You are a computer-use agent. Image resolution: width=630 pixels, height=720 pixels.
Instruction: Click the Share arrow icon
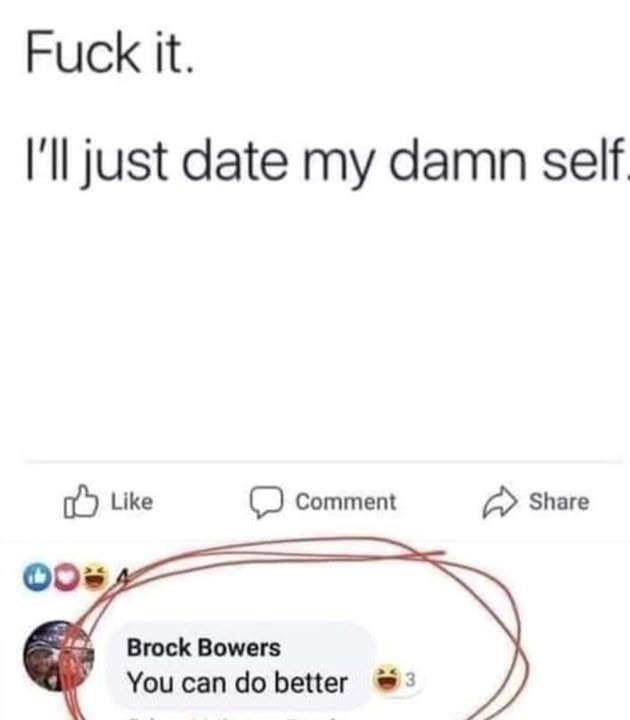500,501
